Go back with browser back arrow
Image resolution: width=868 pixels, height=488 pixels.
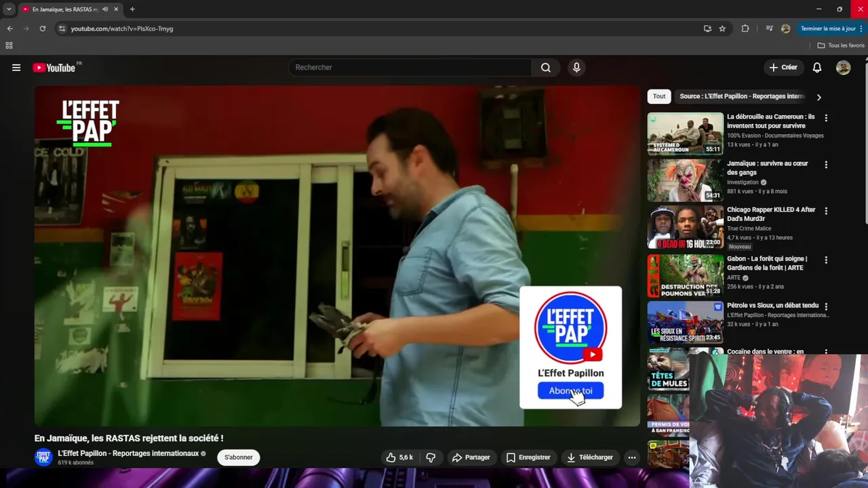pos(9,28)
